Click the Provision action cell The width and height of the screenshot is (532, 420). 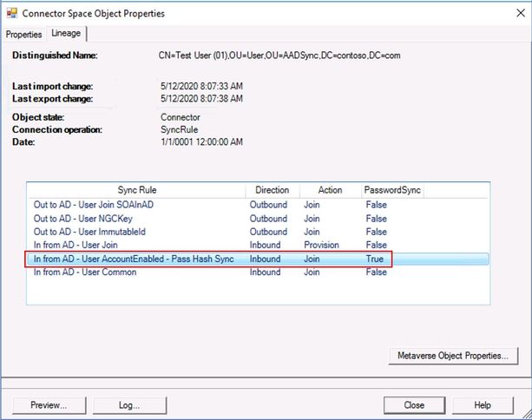[321, 245]
